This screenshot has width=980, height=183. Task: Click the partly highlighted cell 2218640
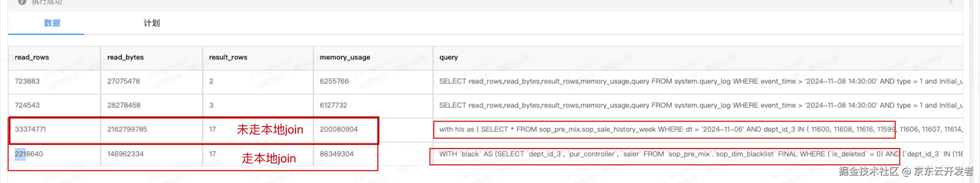(29, 154)
